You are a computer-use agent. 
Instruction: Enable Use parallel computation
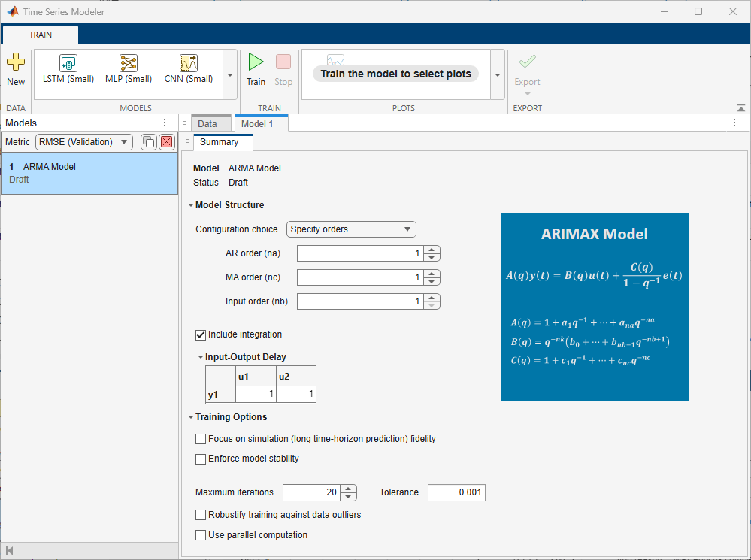coord(201,534)
